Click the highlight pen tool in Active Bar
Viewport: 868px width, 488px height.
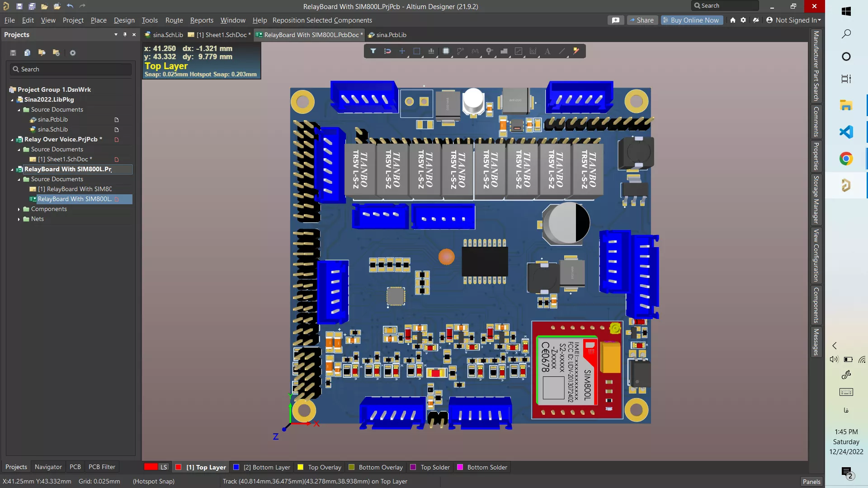576,51
